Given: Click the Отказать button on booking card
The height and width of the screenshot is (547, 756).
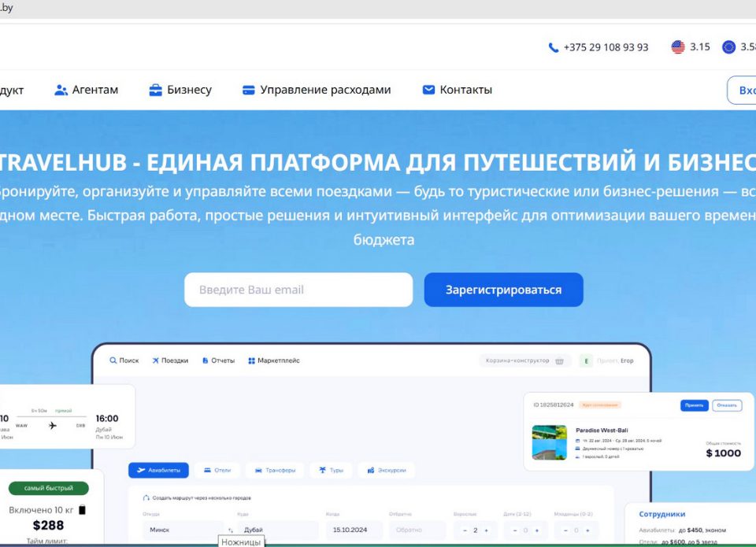Looking at the screenshot, I should pyautogui.click(x=727, y=405).
